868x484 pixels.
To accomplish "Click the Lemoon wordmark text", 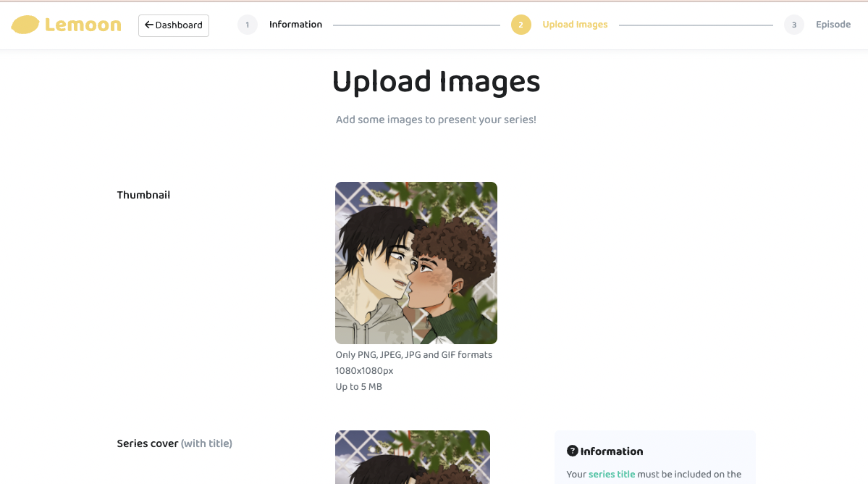I will pyautogui.click(x=83, y=25).
